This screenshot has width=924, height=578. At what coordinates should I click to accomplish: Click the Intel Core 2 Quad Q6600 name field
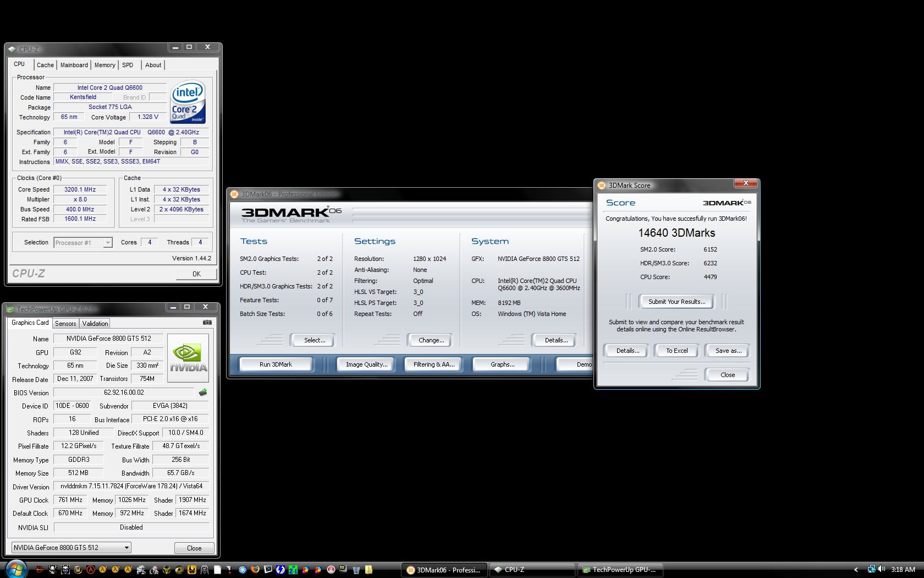tap(109, 88)
